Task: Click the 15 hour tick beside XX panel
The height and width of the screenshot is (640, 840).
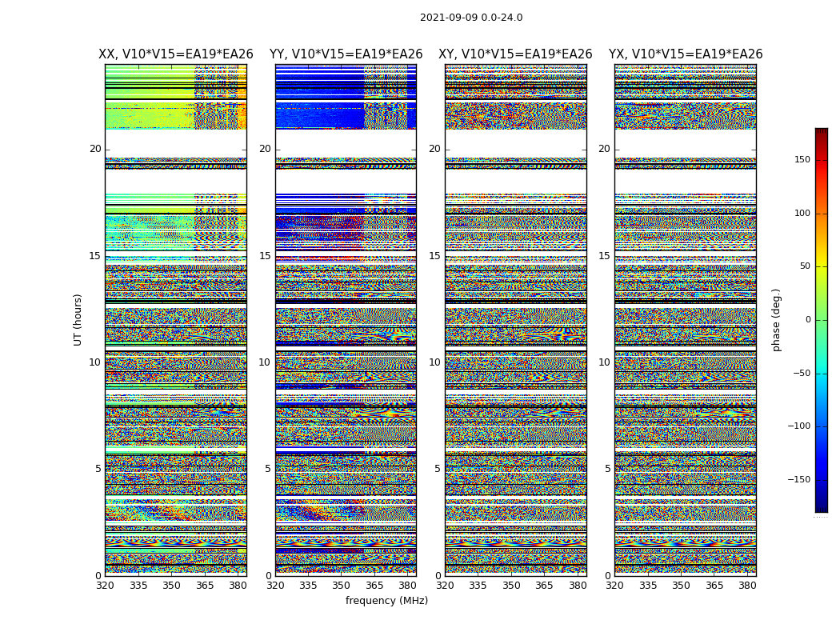Action: (95, 256)
